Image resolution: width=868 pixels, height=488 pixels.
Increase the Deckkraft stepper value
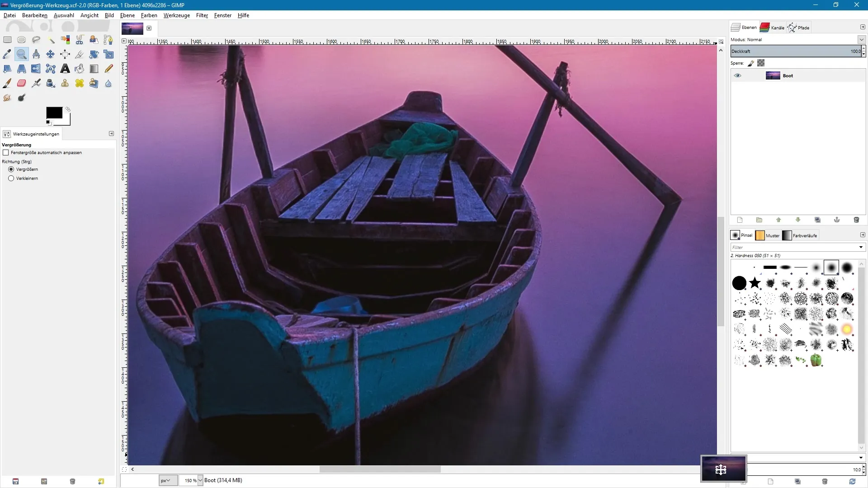pyautogui.click(x=863, y=49)
